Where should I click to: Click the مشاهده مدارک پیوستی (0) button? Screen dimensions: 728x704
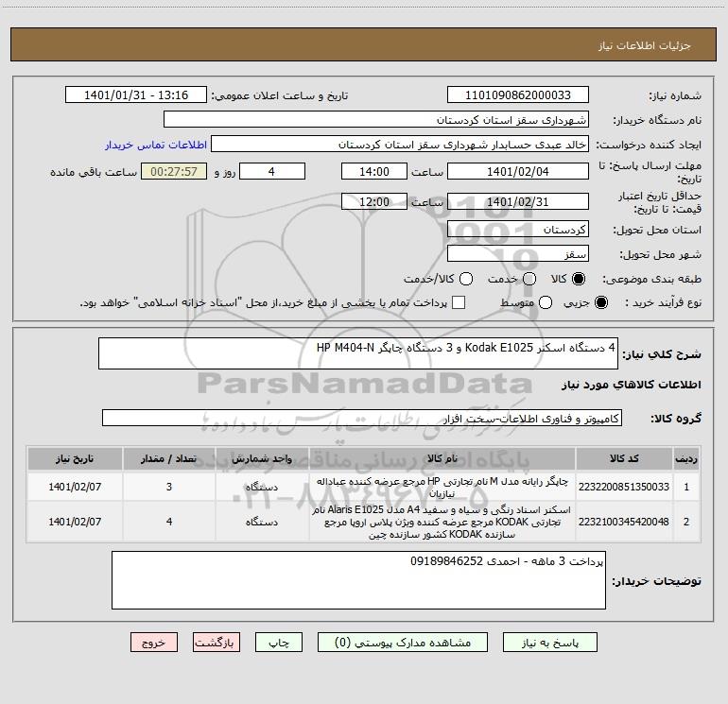pos(403,643)
